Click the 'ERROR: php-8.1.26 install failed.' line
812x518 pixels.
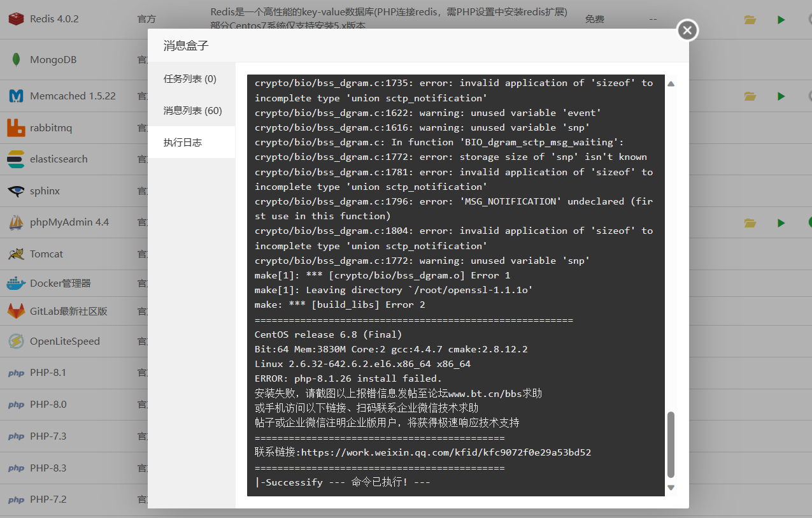348,379
